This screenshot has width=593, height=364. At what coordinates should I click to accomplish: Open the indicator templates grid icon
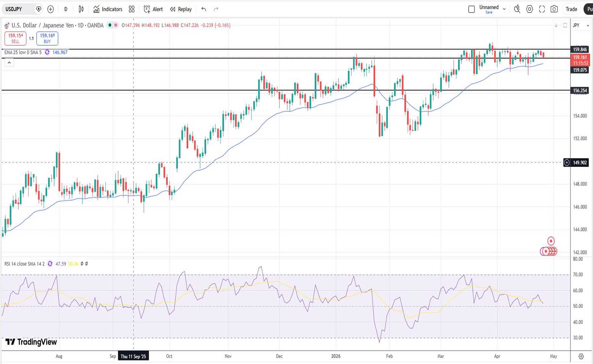pyautogui.click(x=132, y=9)
